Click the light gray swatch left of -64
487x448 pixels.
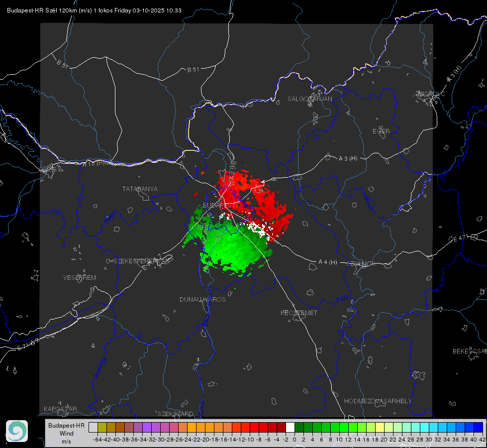[x=93, y=427]
